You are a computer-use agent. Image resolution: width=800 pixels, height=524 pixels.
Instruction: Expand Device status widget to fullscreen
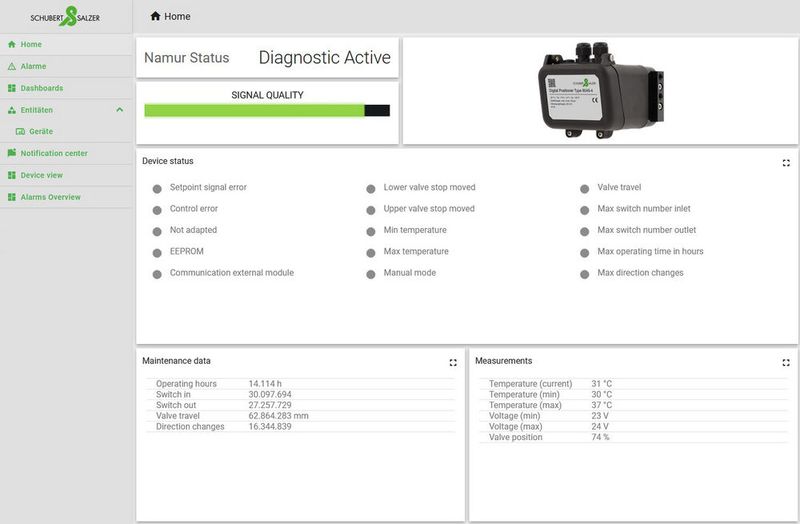[x=786, y=163]
